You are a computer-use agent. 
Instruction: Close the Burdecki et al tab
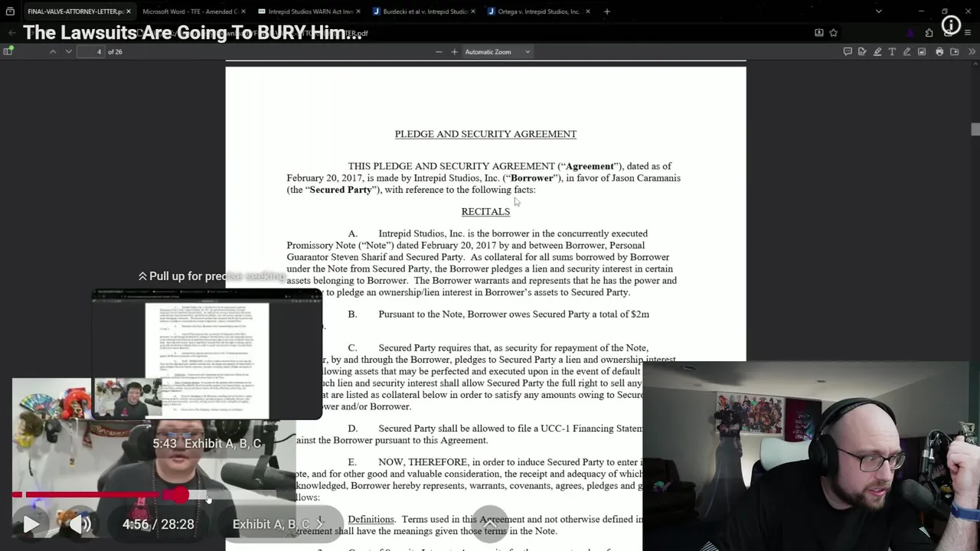click(473, 11)
